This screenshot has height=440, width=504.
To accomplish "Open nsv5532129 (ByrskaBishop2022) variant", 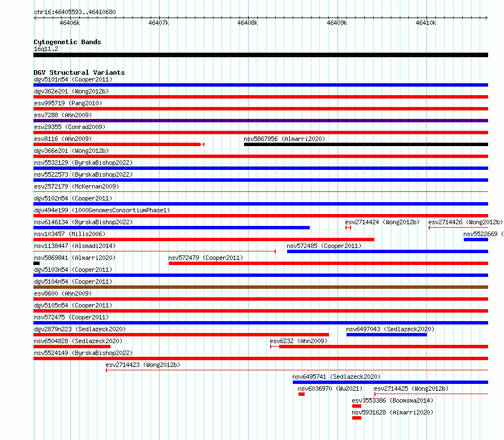I will 83,163.
